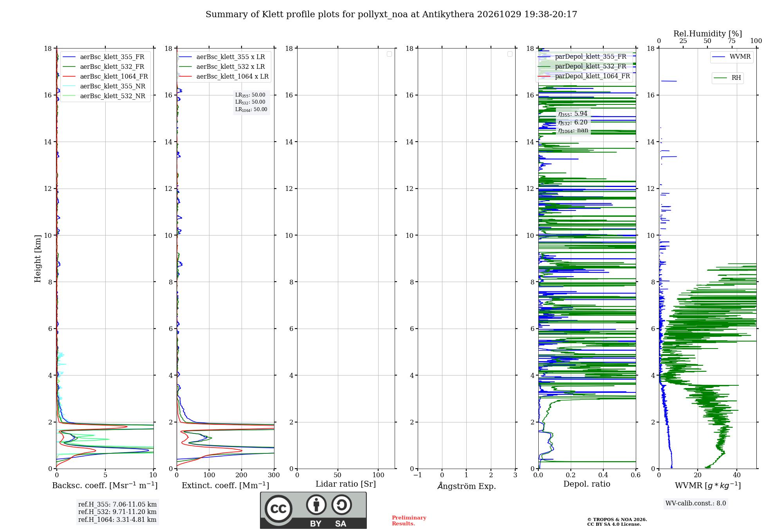Select the plot title mentioning Antikythera

(391, 14)
